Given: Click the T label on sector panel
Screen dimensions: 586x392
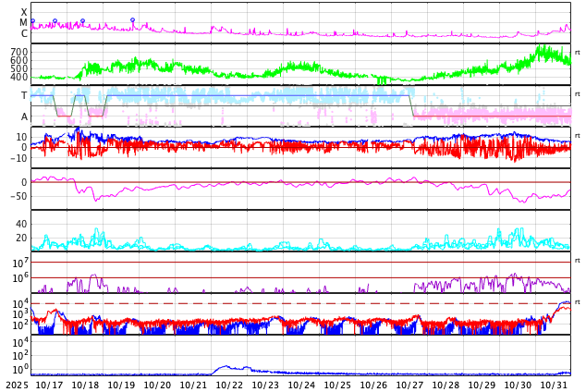Looking at the screenshot, I should [24, 95].
